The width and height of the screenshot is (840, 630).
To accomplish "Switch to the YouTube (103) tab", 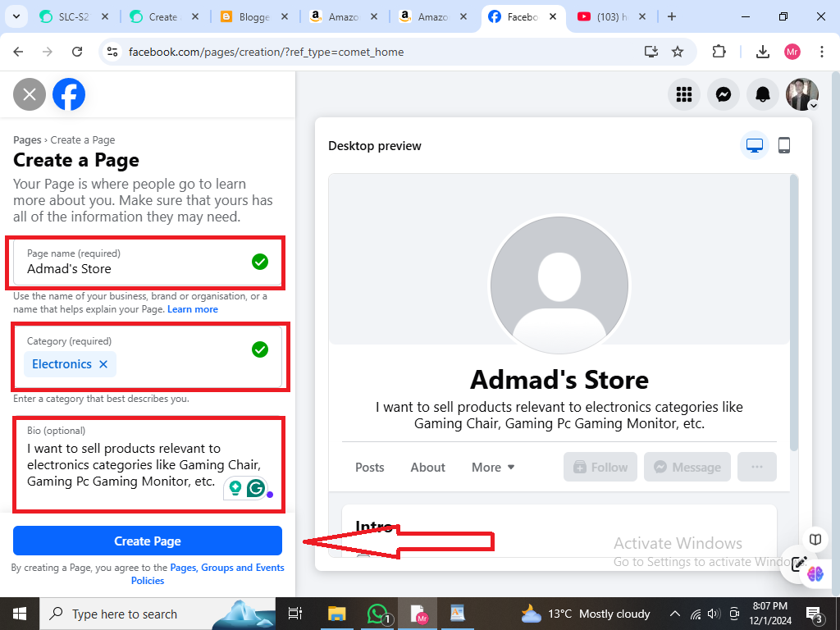I will (x=612, y=16).
